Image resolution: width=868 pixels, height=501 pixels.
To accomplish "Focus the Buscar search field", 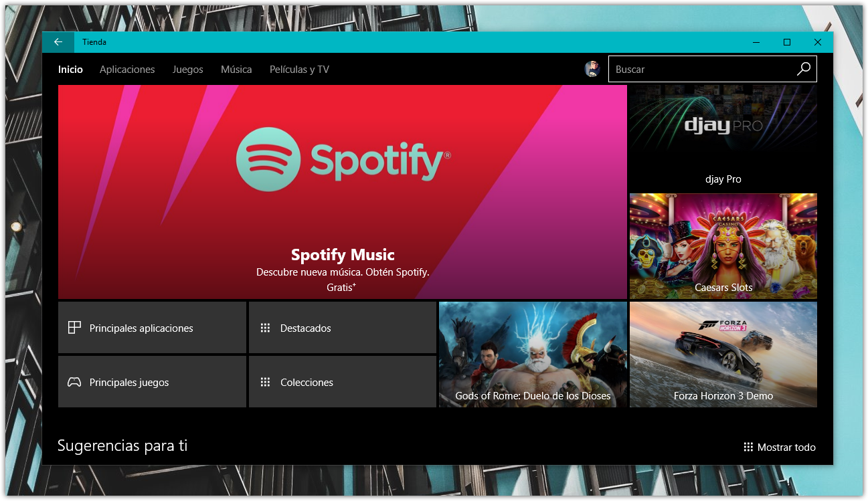I will [x=713, y=69].
